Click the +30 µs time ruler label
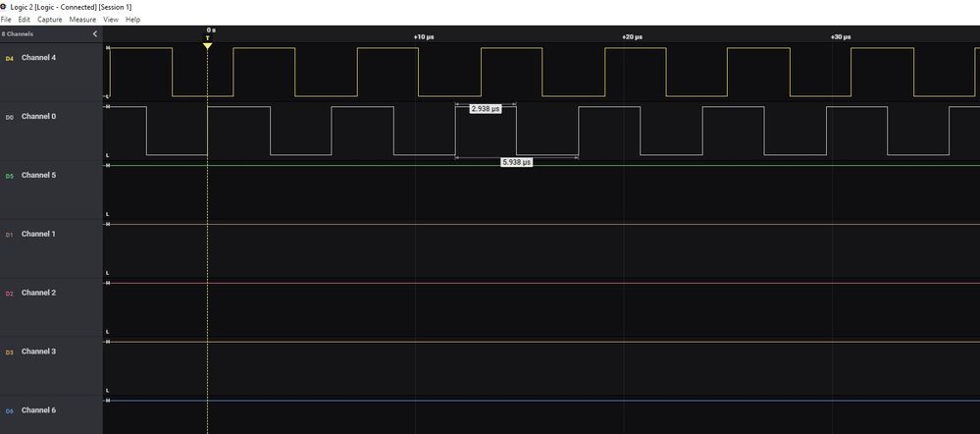 [x=840, y=37]
